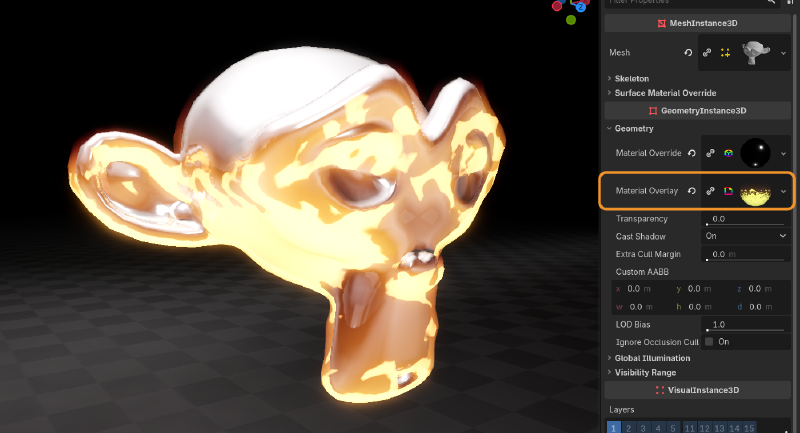The image size is (800, 433).
Task: Enable render layer 5
Action: pos(673,427)
